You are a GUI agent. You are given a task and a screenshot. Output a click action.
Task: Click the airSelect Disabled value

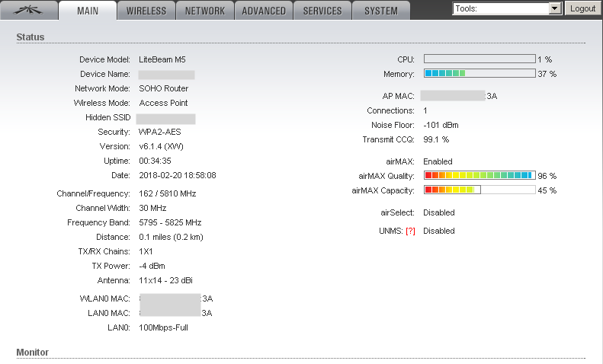pyautogui.click(x=439, y=212)
